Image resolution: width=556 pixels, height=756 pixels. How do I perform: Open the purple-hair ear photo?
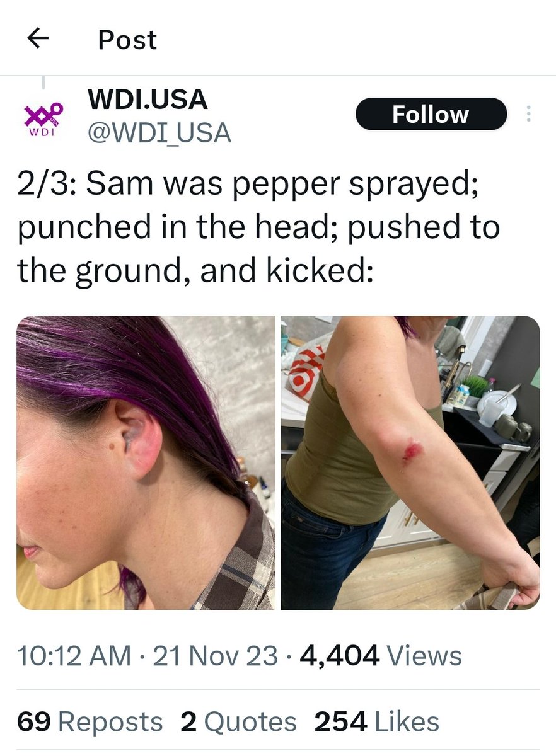click(146, 462)
